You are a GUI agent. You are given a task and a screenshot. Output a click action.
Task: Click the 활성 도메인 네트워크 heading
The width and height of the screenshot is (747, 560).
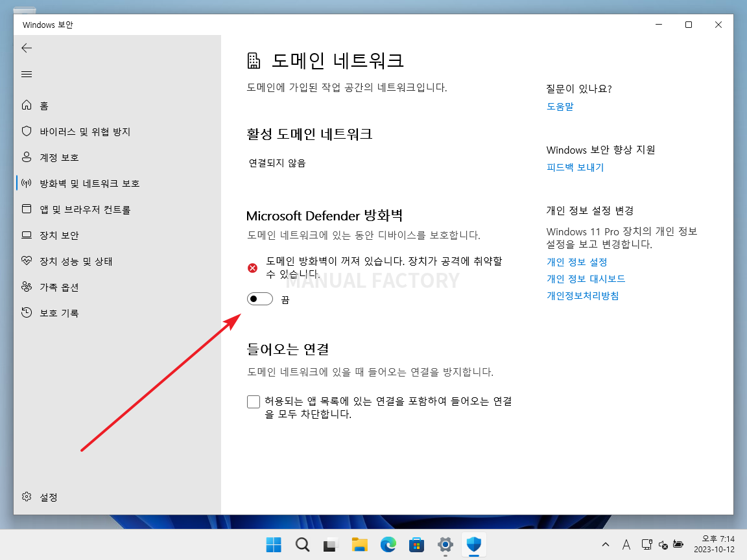point(309,134)
